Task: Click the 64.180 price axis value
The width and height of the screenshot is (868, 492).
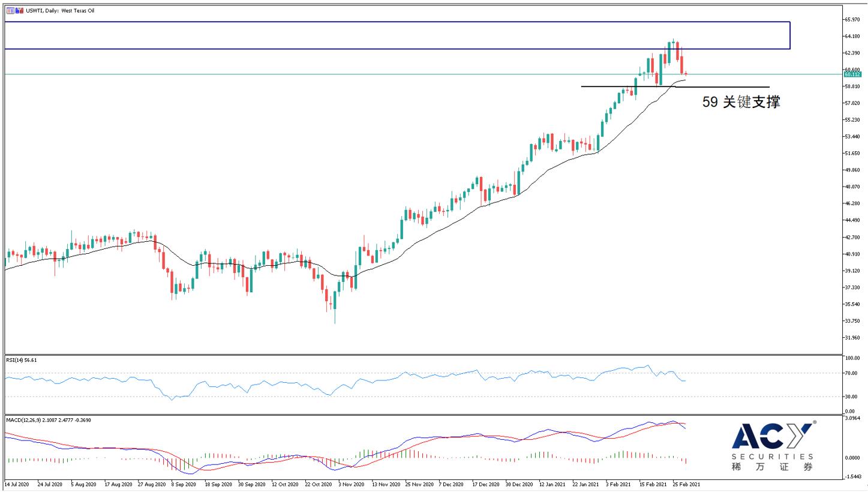Action: click(853, 37)
